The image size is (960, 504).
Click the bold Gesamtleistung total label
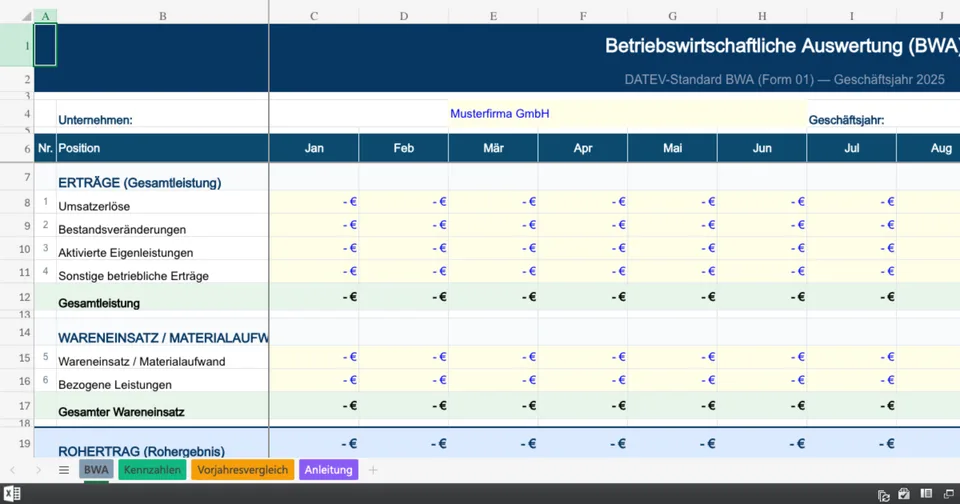(x=99, y=303)
